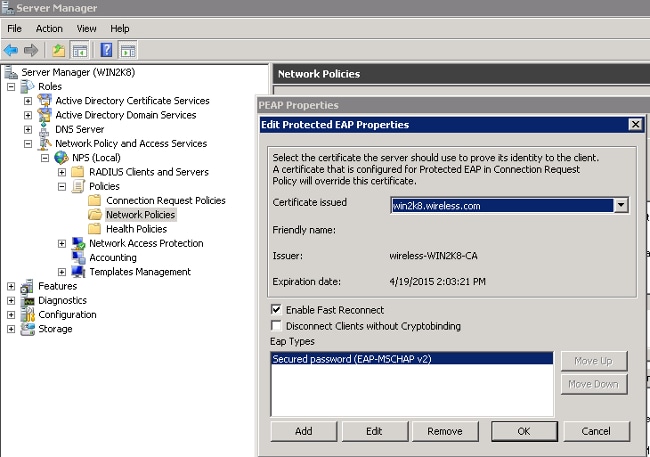Image resolution: width=650 pixels, height=457 pixels.
Task: Check Disconnect Clients without Cryptobinding
Action: pyautogui.click(x=276, y=326)
